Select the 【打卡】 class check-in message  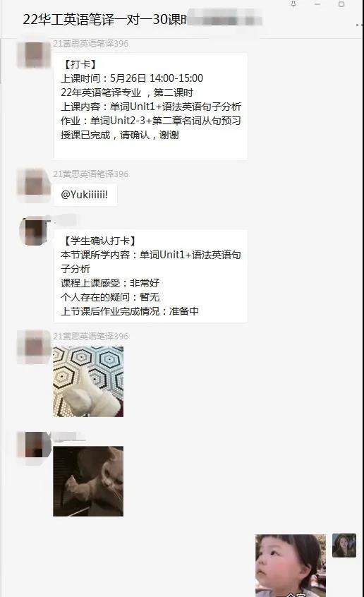click(x=150, y=107)
